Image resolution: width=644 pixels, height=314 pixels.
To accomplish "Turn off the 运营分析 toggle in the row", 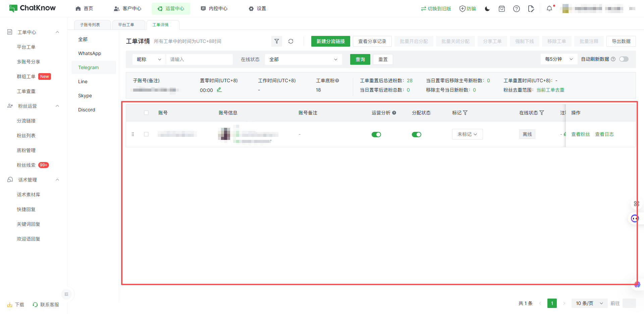I will (x=376, y=135).
